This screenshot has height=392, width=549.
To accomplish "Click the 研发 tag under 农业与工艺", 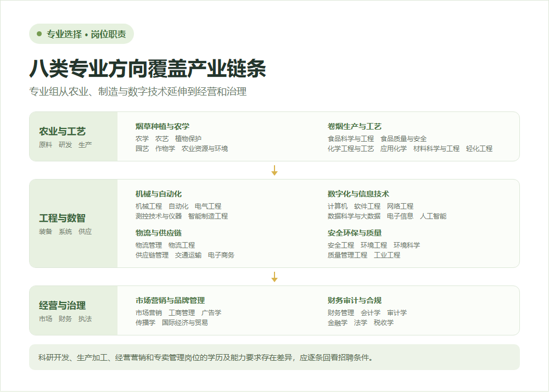I will 65,145.
